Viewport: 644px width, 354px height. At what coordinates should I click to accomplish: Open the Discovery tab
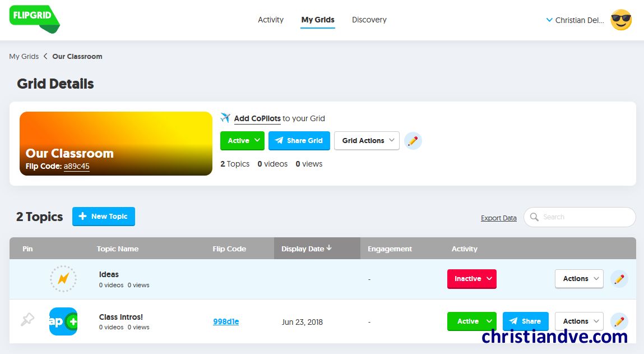(x=369, y=20)
